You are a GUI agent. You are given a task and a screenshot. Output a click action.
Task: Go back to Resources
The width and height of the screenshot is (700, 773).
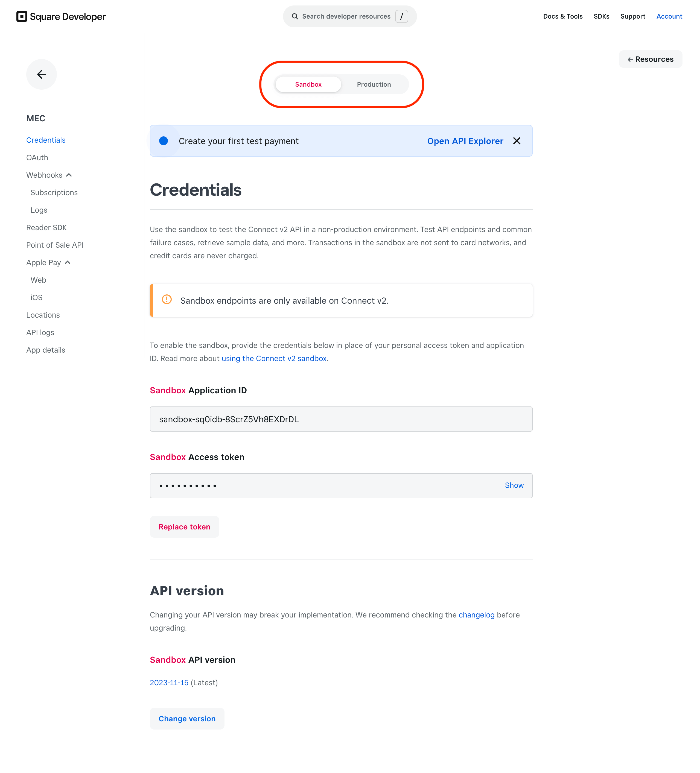coord(651,59)
